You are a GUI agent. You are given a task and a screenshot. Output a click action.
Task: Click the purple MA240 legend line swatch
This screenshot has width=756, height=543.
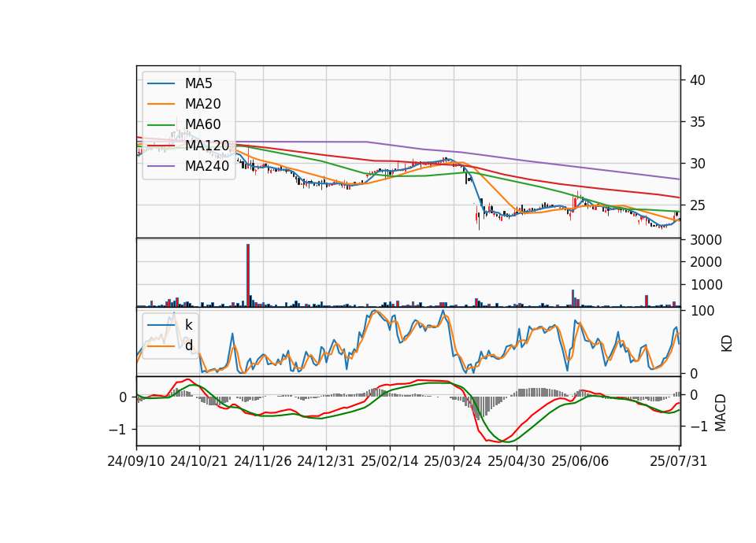coord(161,166)
